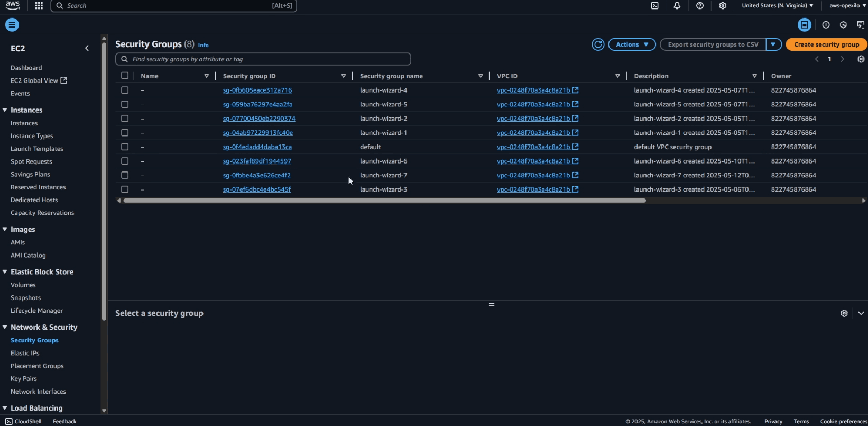The image size is (868, 426).
Task: Check the box for launch-wizard-5
Action: (125, 104)
